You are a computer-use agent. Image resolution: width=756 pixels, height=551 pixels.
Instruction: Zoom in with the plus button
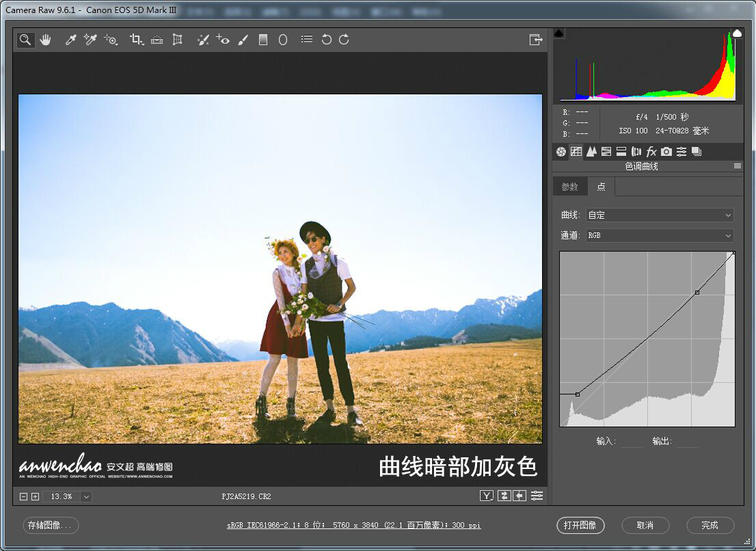point(35,496)
